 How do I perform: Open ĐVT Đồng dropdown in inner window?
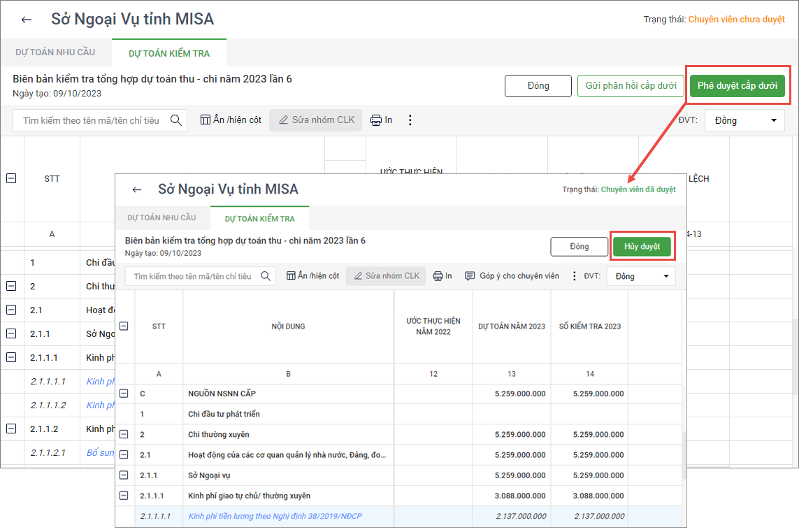click(641, 276)
